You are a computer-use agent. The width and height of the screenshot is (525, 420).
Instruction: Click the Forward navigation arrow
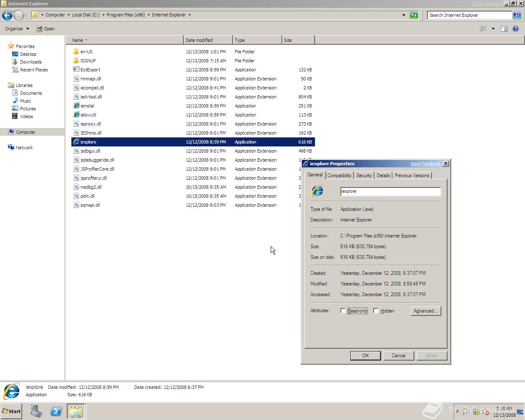coord(18,15)
